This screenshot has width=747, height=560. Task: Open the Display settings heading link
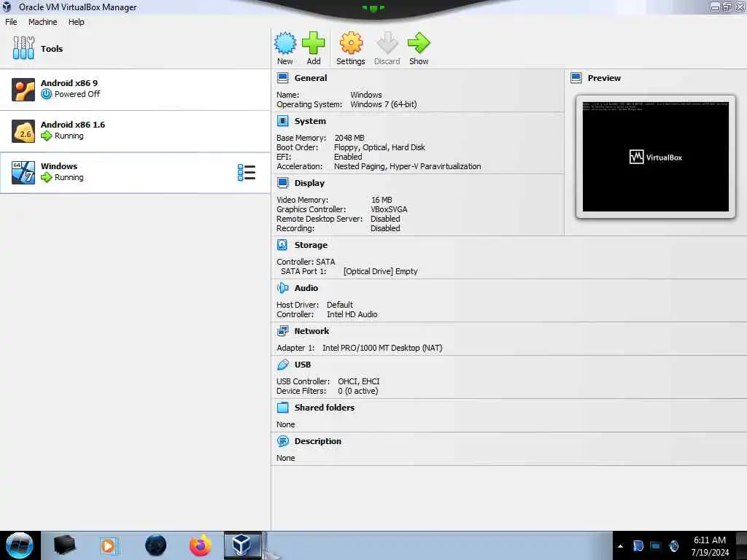[309, 183]
